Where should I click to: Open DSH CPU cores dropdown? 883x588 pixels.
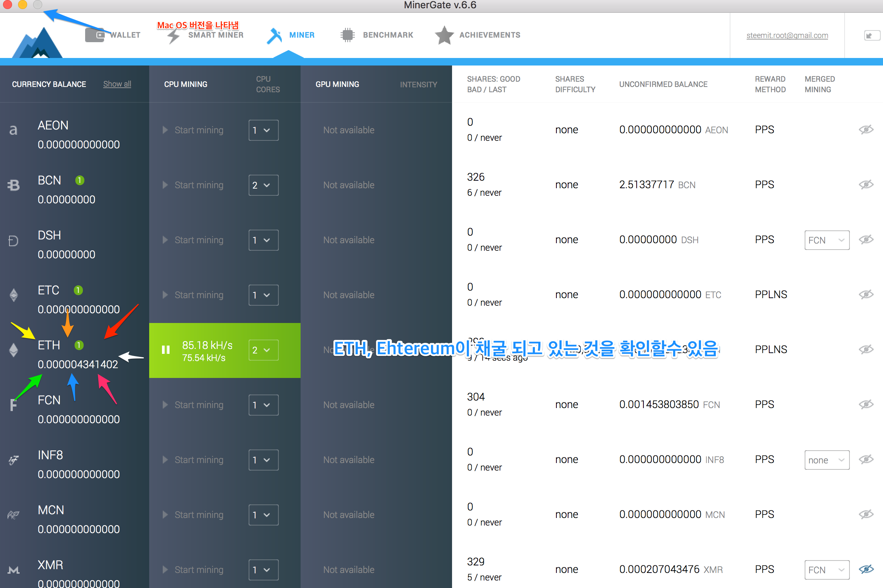coord(263,240)
